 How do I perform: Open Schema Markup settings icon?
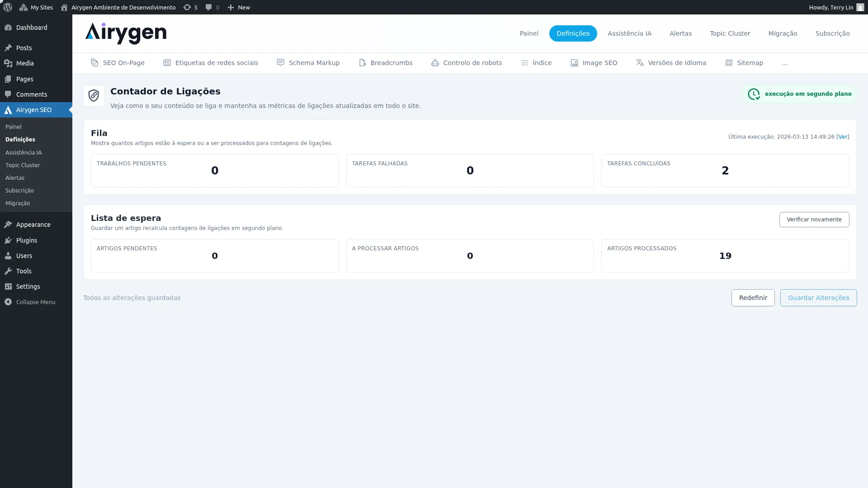[x=280, y=63]
